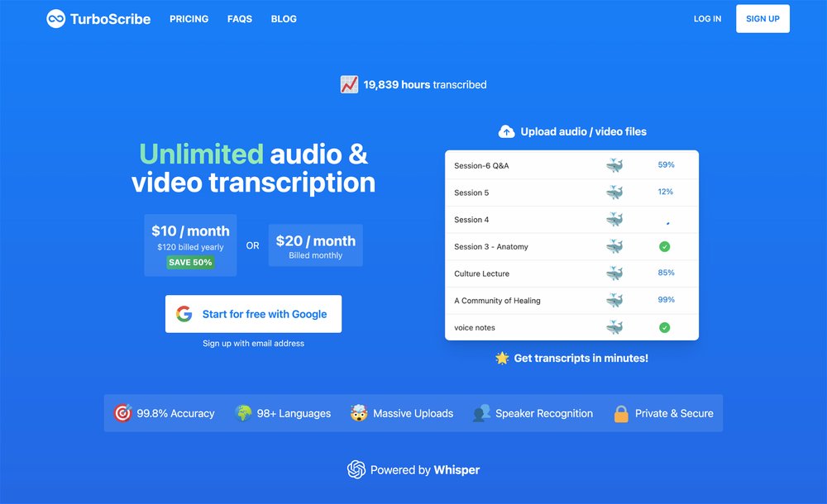Click the 'Culture Lecture' file name
The width and height of the screenshot is (827, 504).
tap(481, 273)
